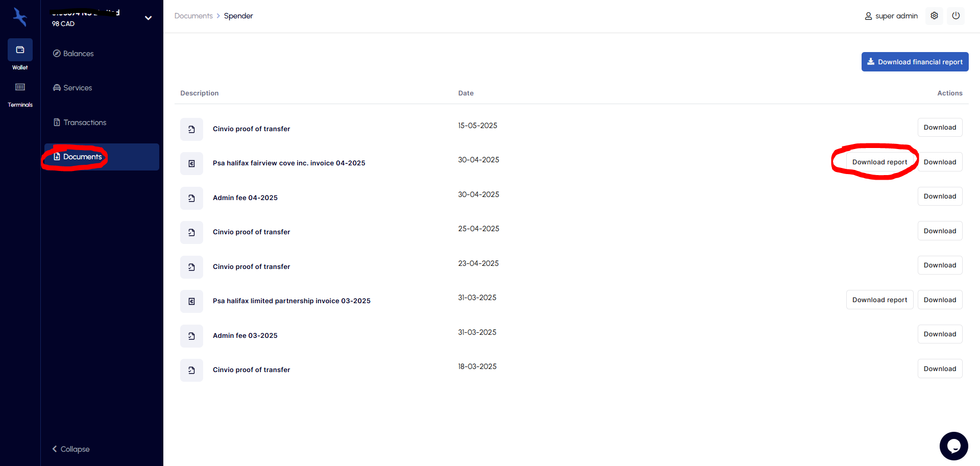Download report for invoice 04-2025
The height and width of the screenshot is (466, 980).
point(879,162)
